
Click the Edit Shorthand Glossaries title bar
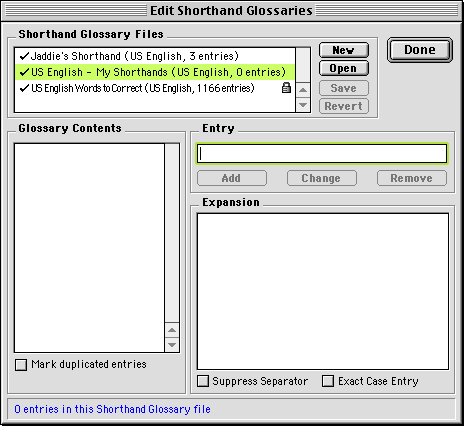(232, 11)
